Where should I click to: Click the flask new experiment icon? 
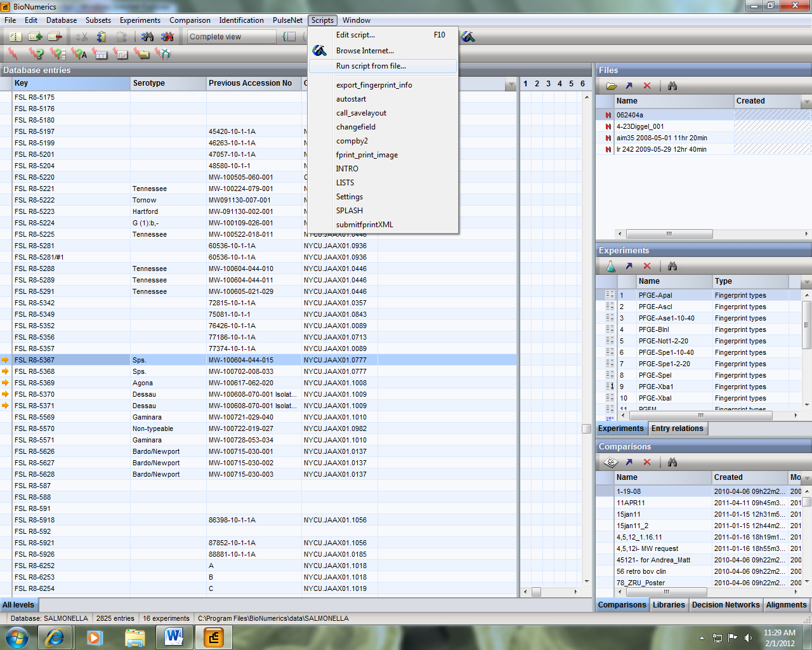click(x=610, y=266)
